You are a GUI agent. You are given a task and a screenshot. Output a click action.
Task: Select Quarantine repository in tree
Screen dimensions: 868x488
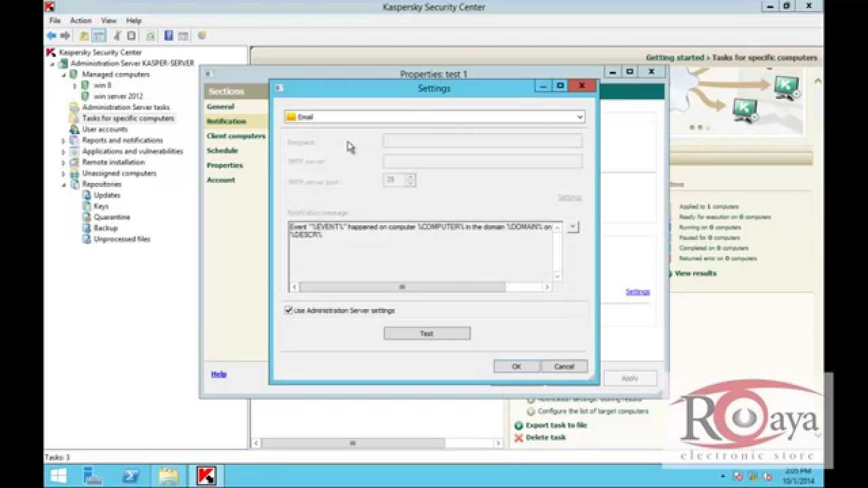pyautogui.click(x=112, y=217)
